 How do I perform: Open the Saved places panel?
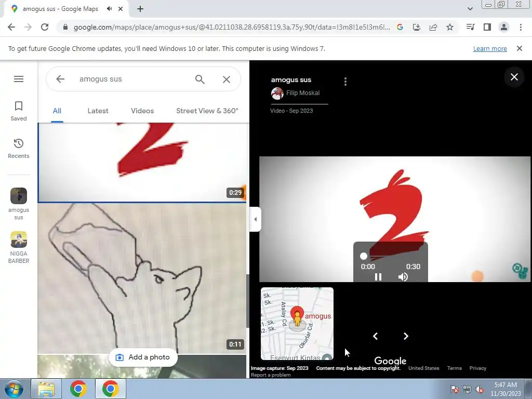(x=19, y=111)
